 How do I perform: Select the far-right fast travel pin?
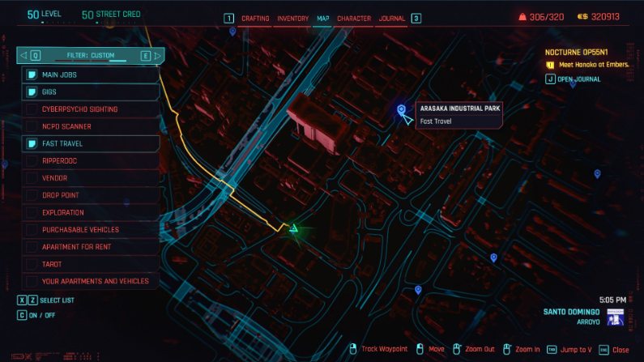(x=597, y=174)
